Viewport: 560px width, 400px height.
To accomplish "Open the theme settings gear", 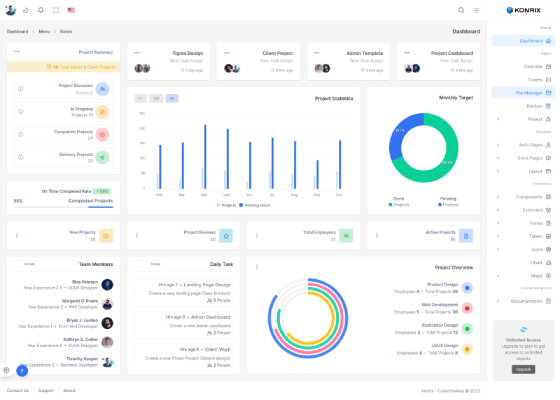I will pyautogui.click(x=6, y=370).
